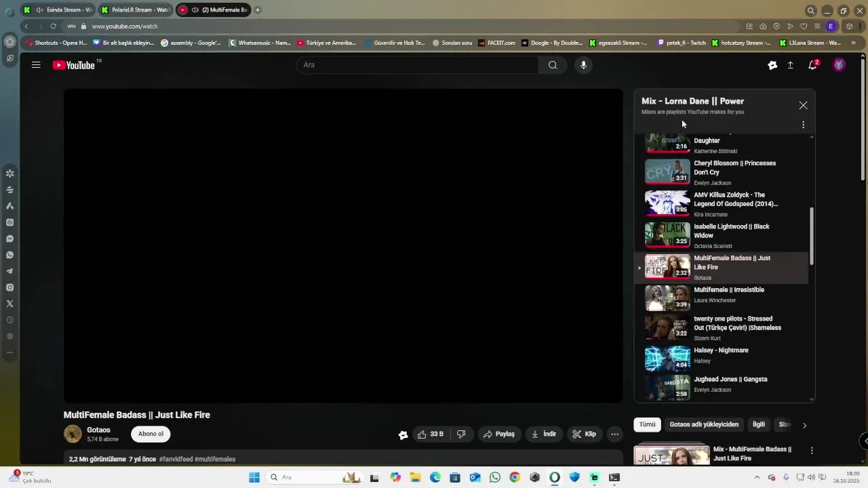Open X (Twitter) in the Opera sidebar
868x488 pixels.
click(10, 304)
